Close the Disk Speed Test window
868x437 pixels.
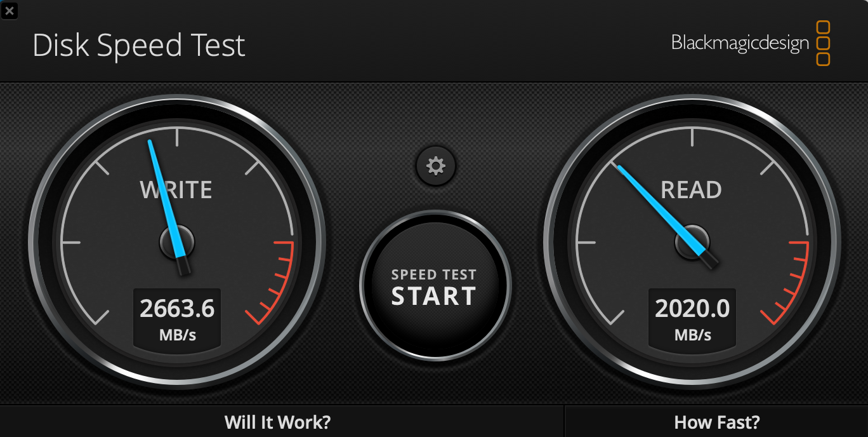tap(10, 10)
